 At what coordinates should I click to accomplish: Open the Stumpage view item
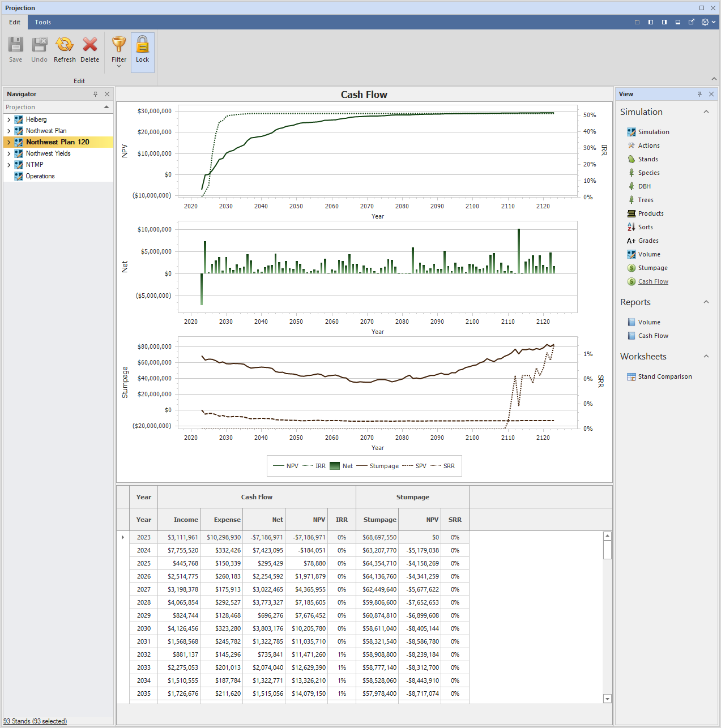point(652,268)
